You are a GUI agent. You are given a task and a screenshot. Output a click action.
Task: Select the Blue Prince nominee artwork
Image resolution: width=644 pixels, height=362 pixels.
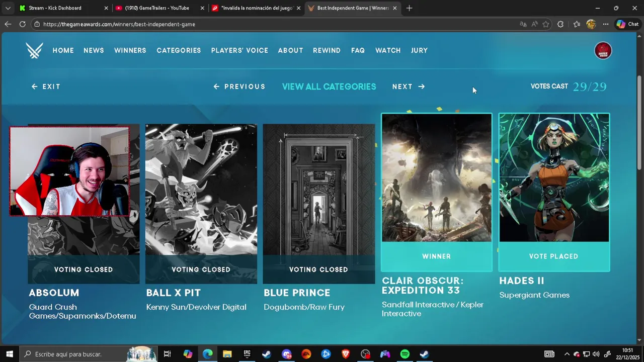[318, 190]
